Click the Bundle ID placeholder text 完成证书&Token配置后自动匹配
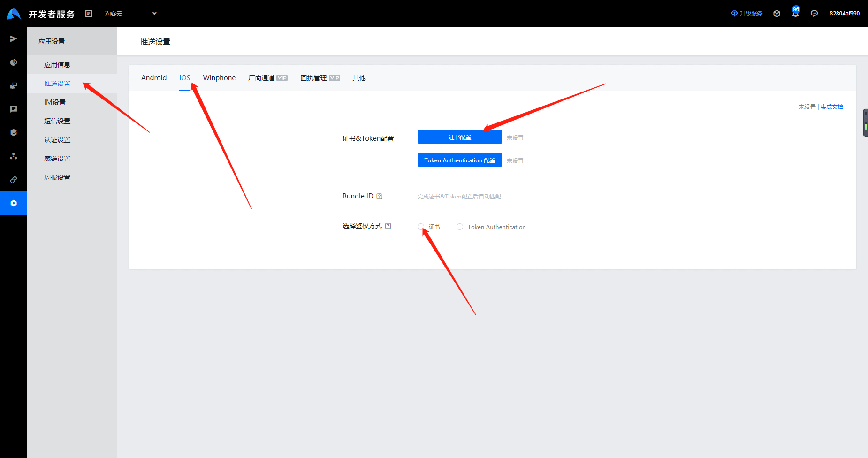Viewport: 868px width, 458px height. pos(459,196)
